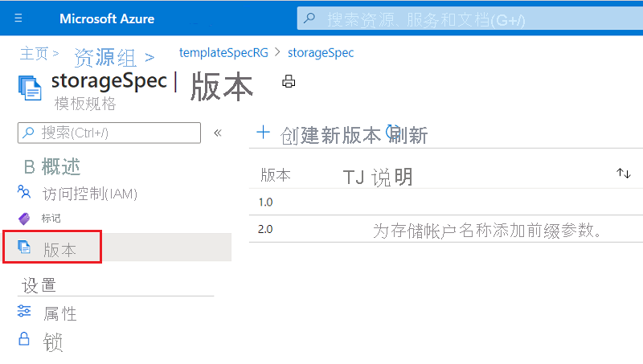The height and width of the screenshot is (364, 643).
Task: Open the storageSpec breadcrumb
Action: coord(321,53)
